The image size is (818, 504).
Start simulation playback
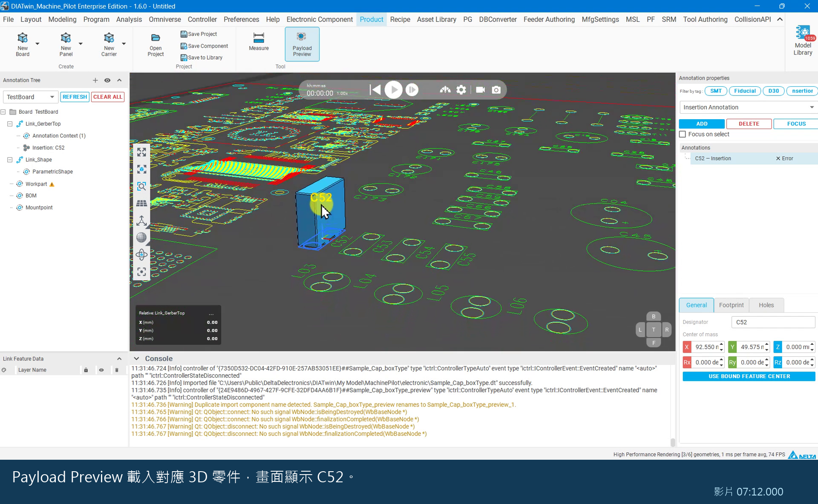pos(393,90)
